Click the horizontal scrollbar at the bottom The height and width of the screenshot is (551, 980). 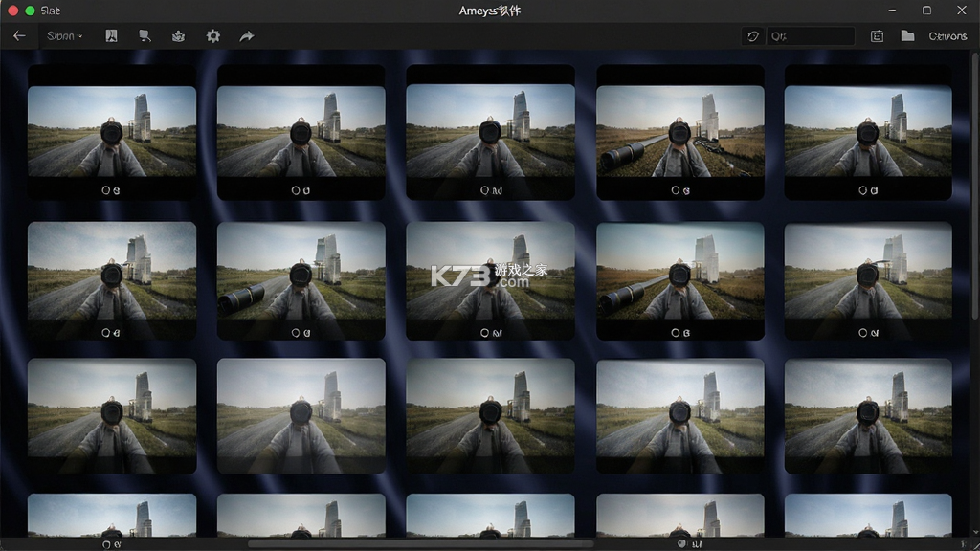coord(420,543)
